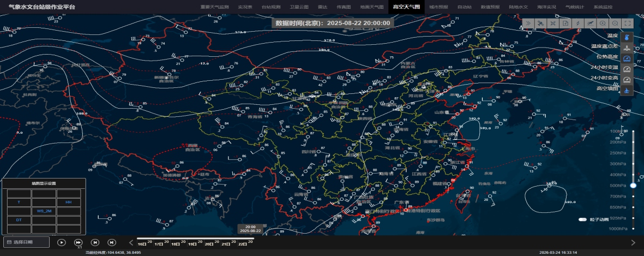Toggle the 温度 thermometer layer icon
The image size is (644, 256).
[627, 38]
